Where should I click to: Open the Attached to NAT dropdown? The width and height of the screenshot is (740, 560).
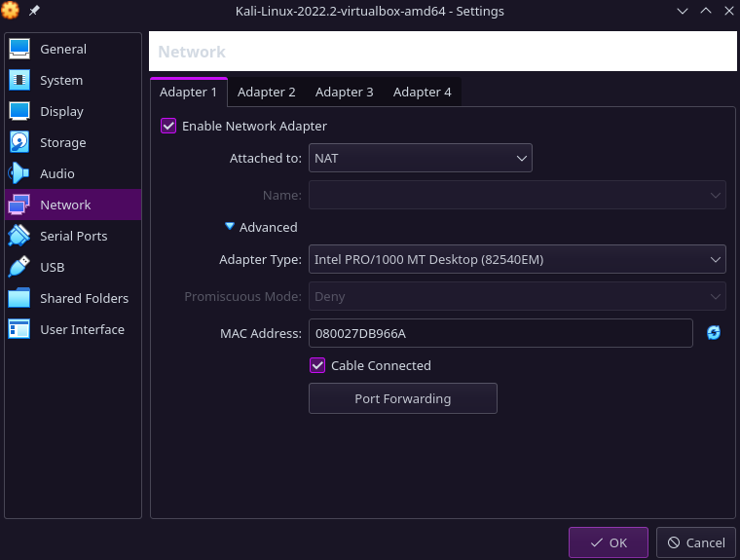[x=420, y=158]
